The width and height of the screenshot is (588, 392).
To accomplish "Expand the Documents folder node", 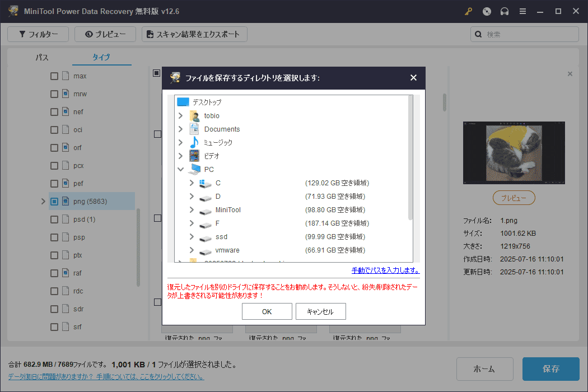I will 180,129.
